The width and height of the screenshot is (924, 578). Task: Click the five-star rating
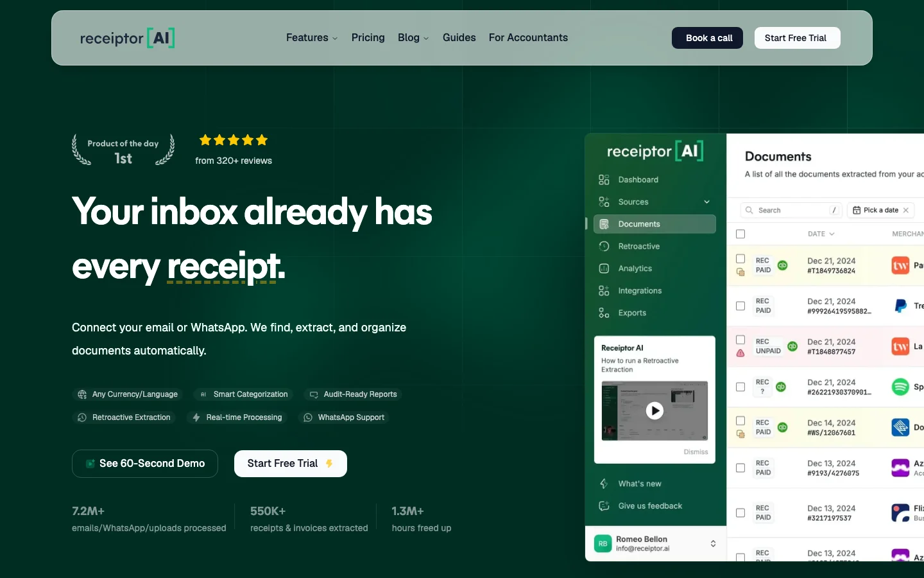coord(234,140)
